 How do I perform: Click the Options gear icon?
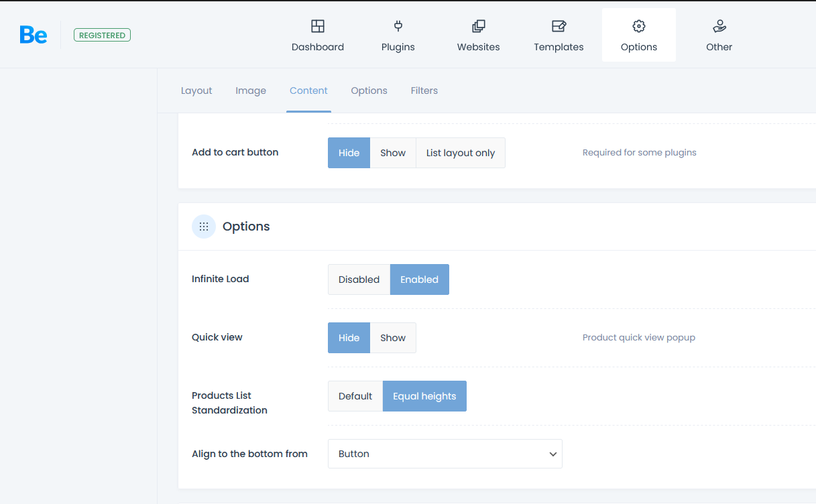[x=638, y=26]
